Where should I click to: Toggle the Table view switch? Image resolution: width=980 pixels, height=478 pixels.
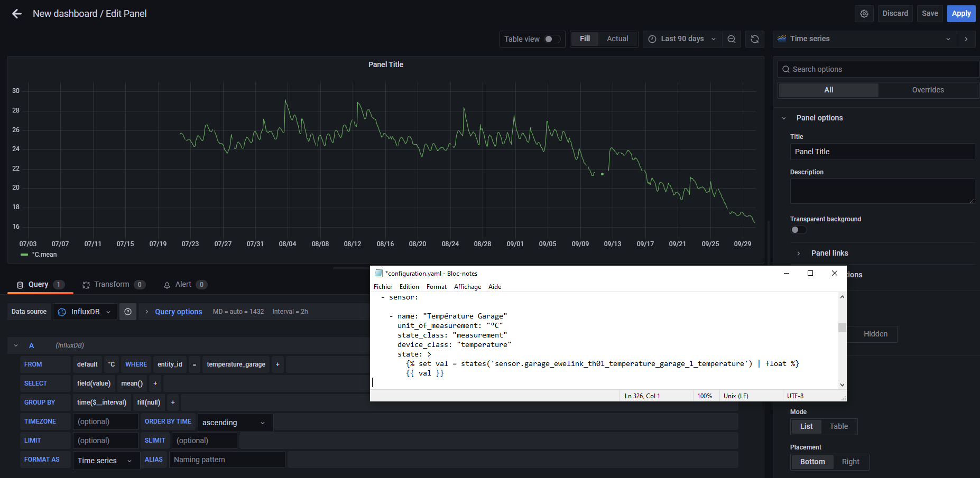coord(552,39)
